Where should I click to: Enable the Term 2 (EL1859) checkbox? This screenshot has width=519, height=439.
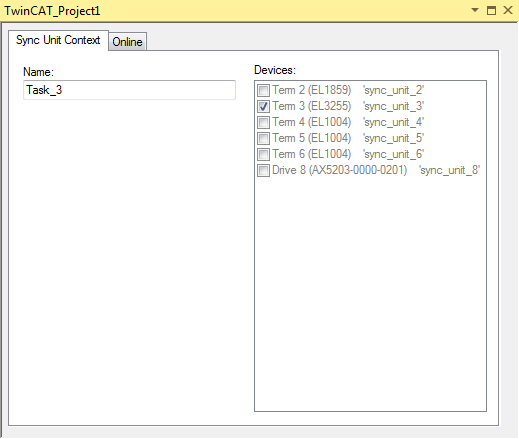click(263, 90)
